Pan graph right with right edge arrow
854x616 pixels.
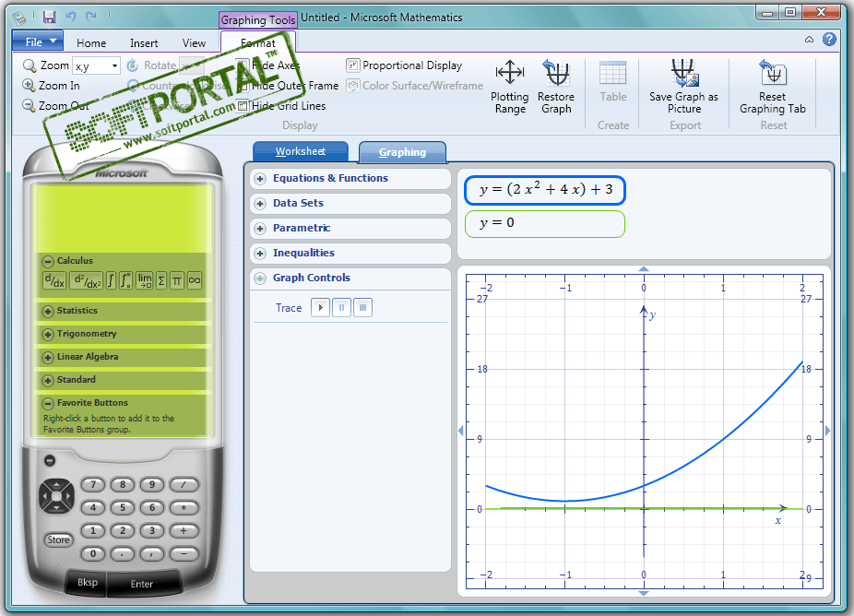[827, 431]
